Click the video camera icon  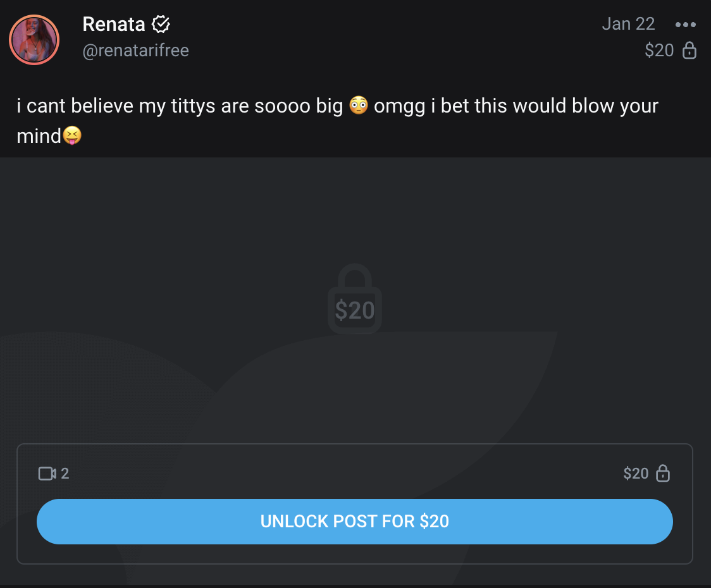[47, 474]
